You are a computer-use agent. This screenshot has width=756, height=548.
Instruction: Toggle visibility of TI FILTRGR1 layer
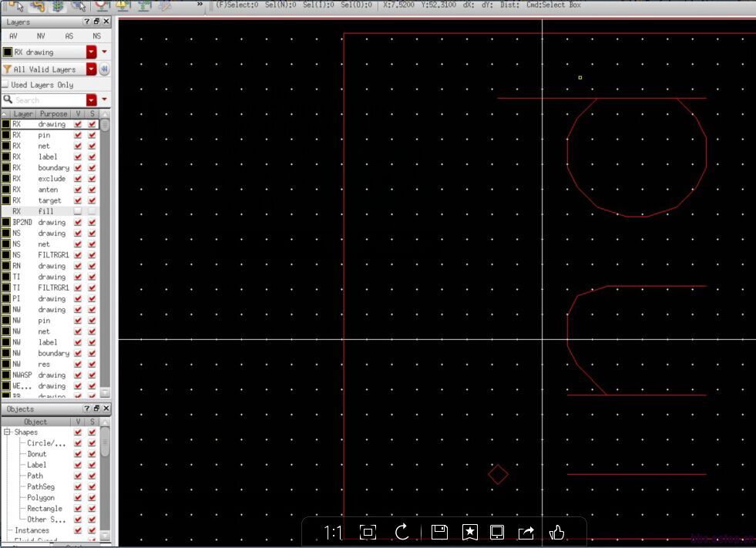pyautogui.click(x=78, y=287)
